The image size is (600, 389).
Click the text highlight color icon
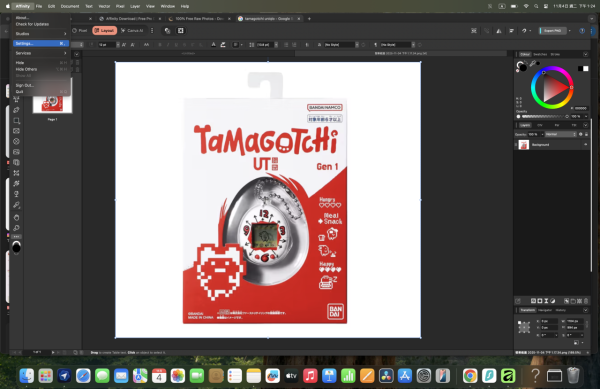[223, 45]
